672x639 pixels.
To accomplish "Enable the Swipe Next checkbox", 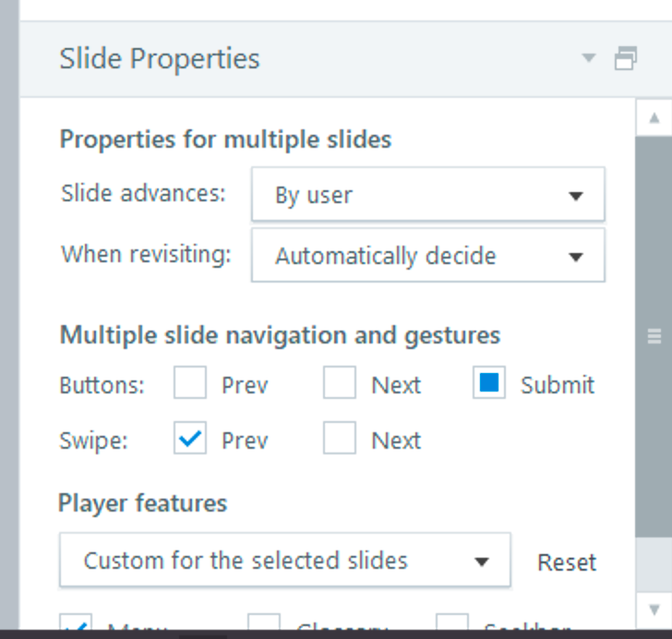I will [340, 440].
